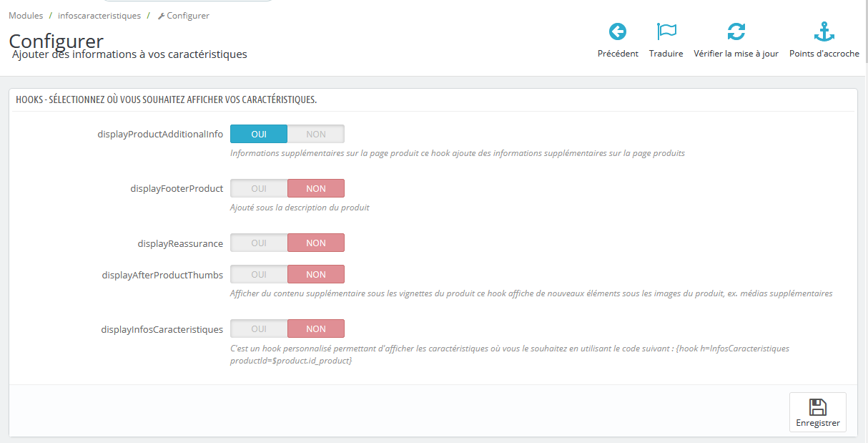The image size is (868, 443).
Task: Enable OUI for displayAfterProductThumbs
Action: pyautogui.click(x=259, y=274)
